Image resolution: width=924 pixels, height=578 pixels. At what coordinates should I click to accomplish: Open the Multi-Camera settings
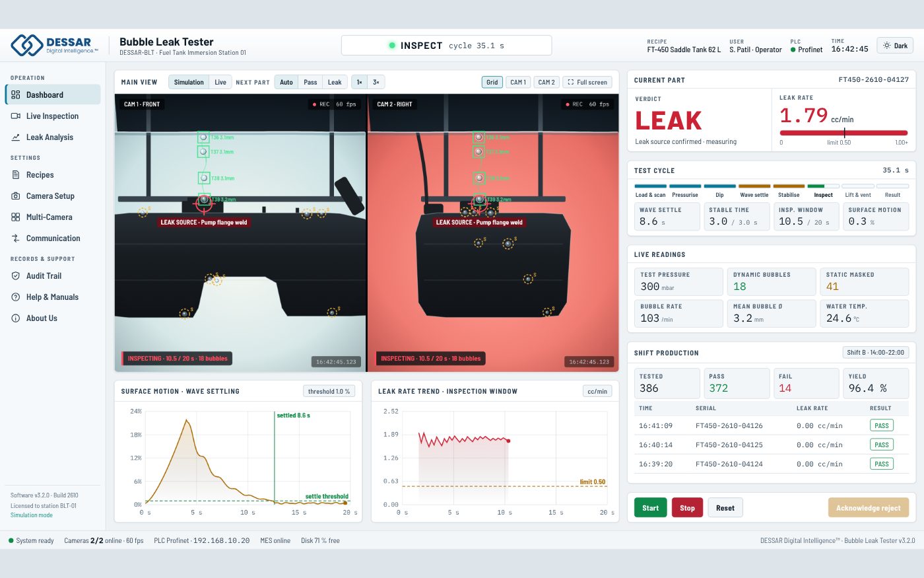(53, 217)
